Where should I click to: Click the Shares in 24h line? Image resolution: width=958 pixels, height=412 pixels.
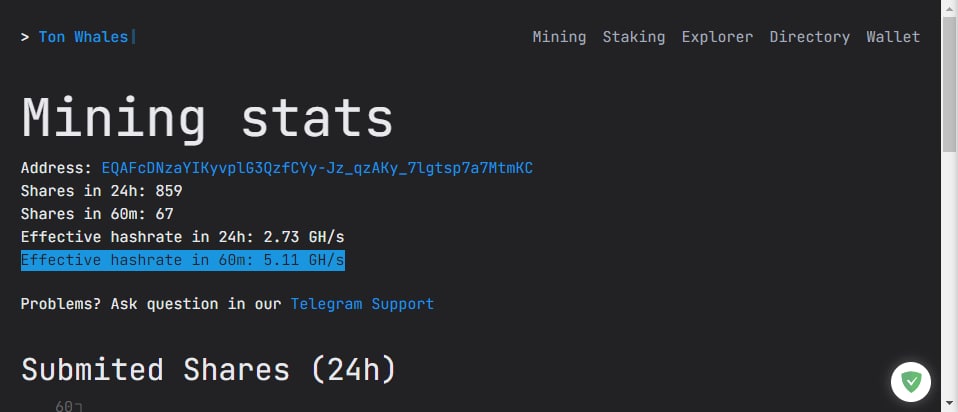(101, 191)
